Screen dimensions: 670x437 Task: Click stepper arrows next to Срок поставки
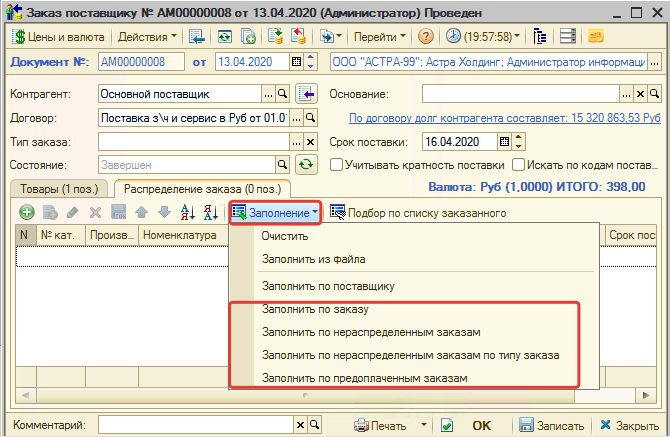pos(518,142)
